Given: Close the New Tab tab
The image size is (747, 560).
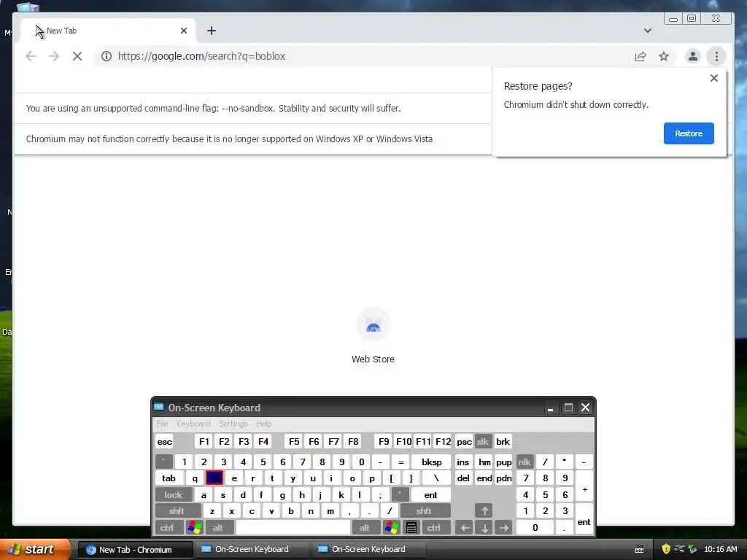Looking at the screenshot, I should (184, 31).
